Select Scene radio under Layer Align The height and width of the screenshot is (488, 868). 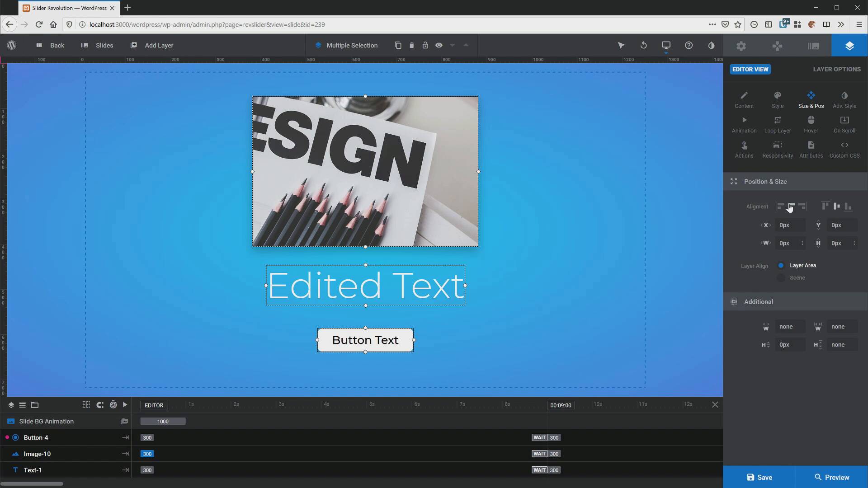780,277
